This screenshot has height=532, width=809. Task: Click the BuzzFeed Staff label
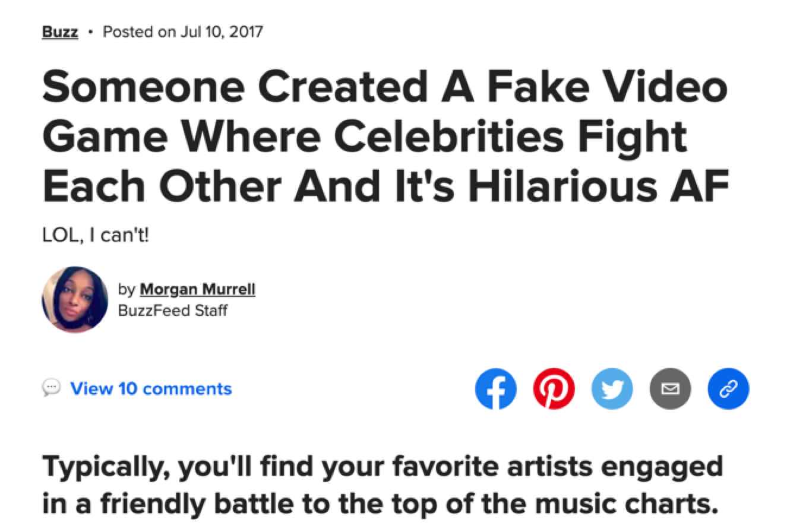tap(171, 309)
